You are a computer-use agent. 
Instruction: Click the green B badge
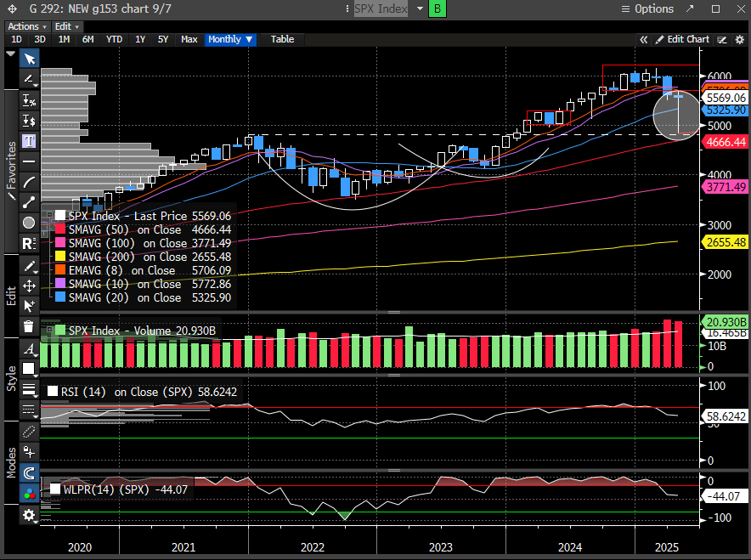click(x=438, y=8)
